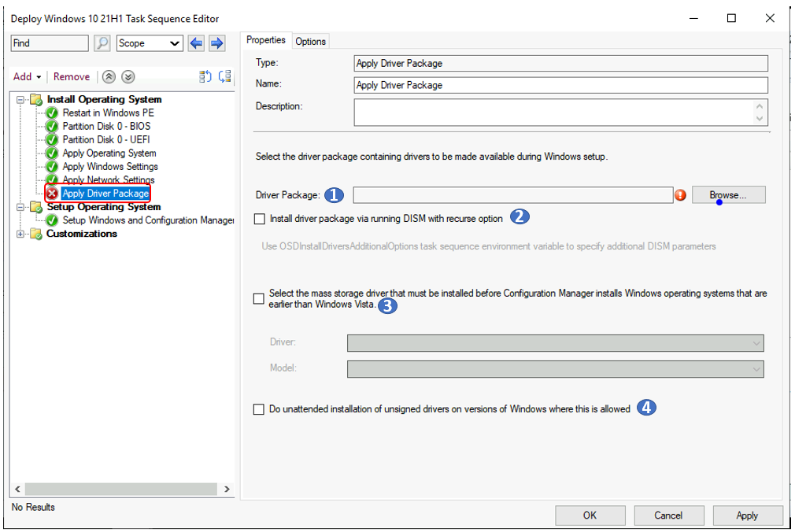Click Description box scroll down arrow

coord(759,119)
